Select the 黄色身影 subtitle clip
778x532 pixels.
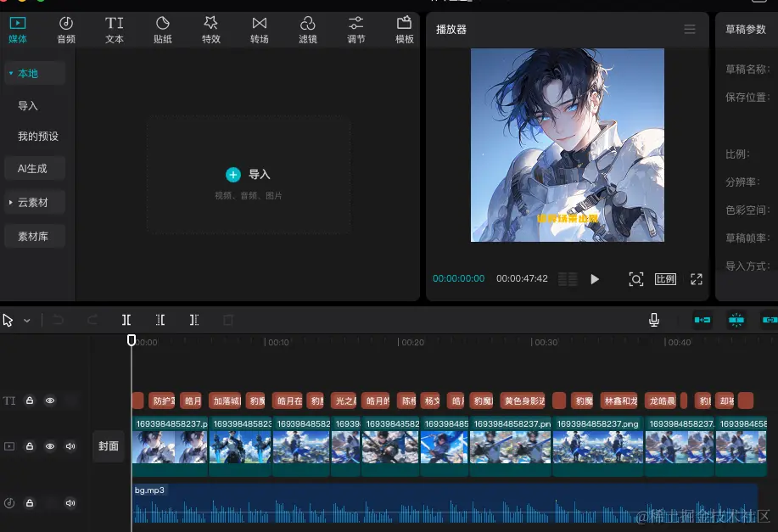click(x=523, y=400)
